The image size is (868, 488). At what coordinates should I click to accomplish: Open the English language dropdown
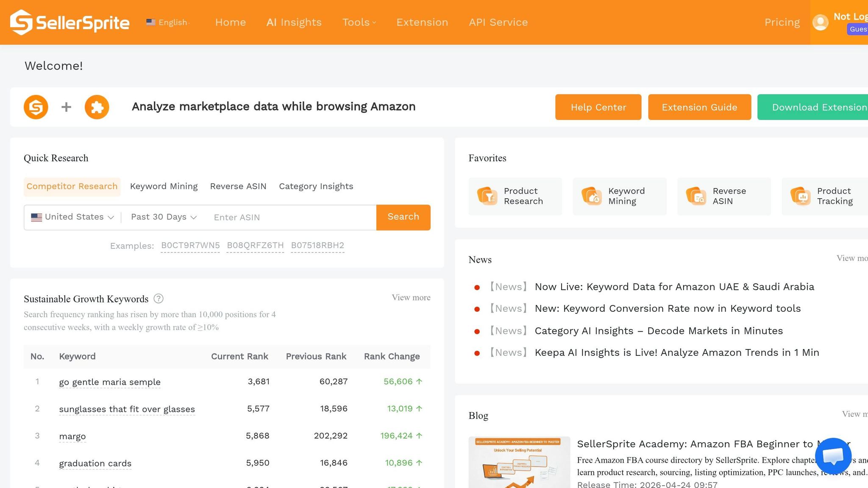coord(168,22)
